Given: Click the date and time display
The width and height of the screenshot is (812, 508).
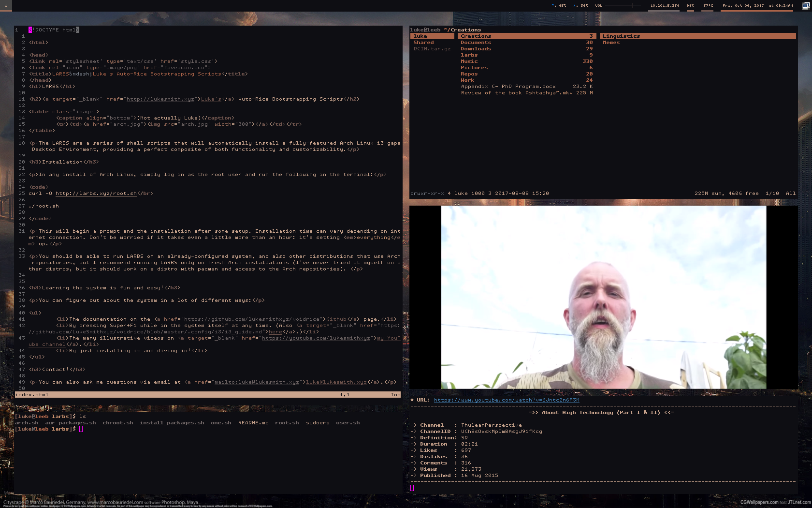Looking at the screenshot, I should [757, 6].
